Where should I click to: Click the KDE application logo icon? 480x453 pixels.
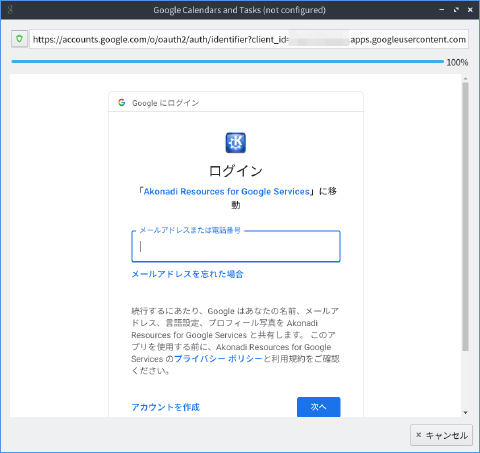(236, 143)
